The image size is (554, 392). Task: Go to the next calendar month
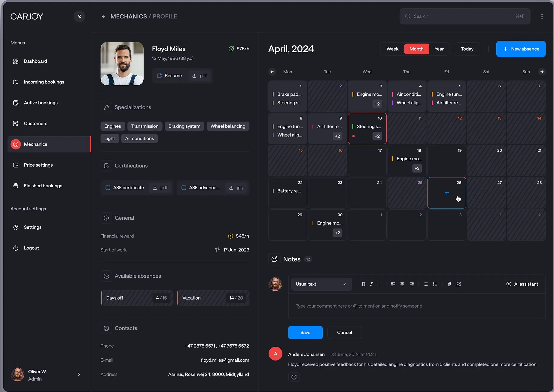click(x=542, y=72)
